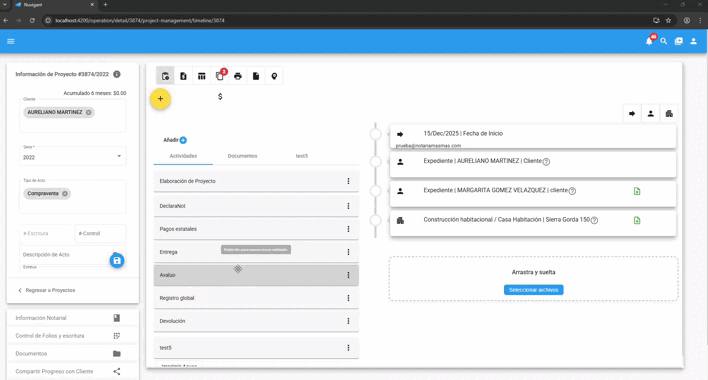Image resolution: width=708 pixels, height=380 pixels.
Task: Go back via Regresar a Proyectos
Action: click(x=47, y=290)
